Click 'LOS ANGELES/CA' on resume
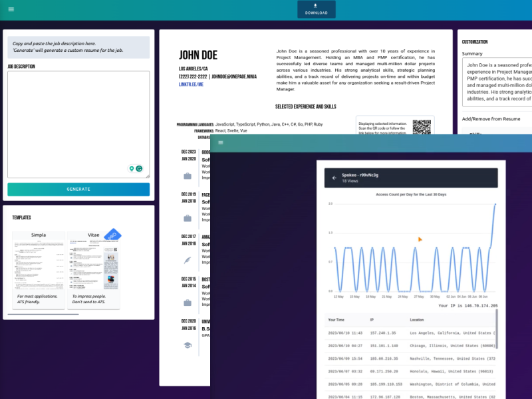Screen dimensions: 532x399 click(193, 68)
